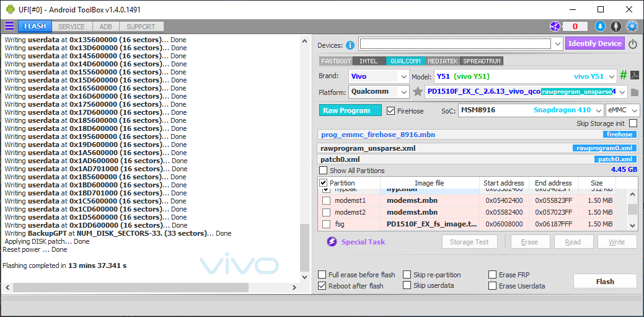Expand the Devices dropdown

(557, 43)
